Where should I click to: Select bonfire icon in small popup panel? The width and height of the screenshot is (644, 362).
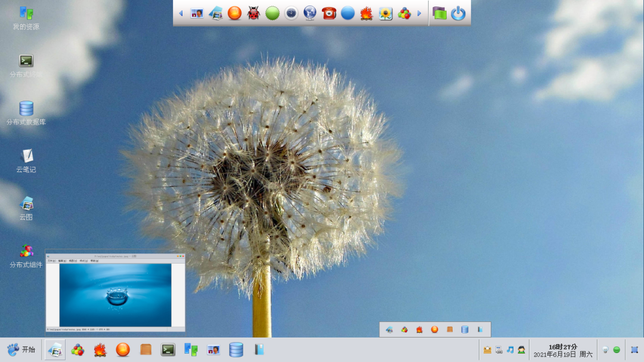coord(419,330)
